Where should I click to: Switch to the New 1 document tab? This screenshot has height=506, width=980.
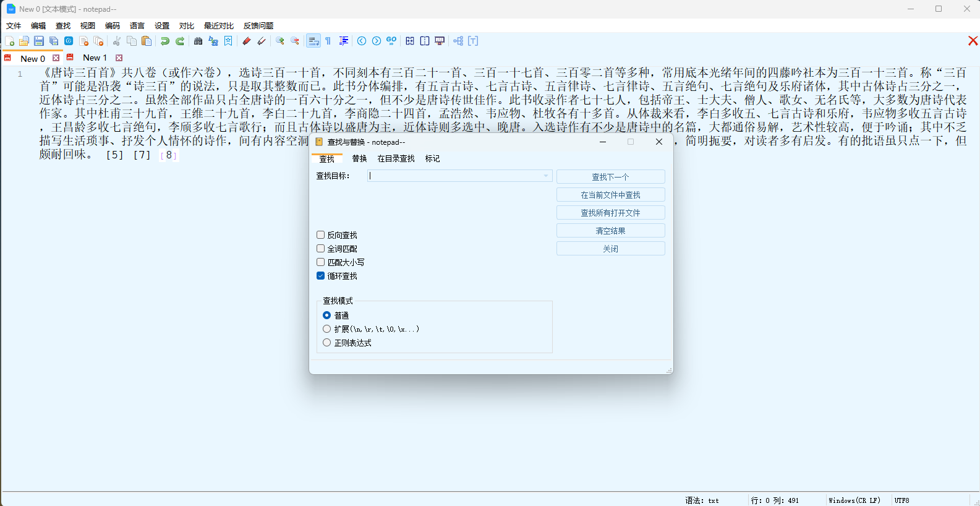point(95,58)
